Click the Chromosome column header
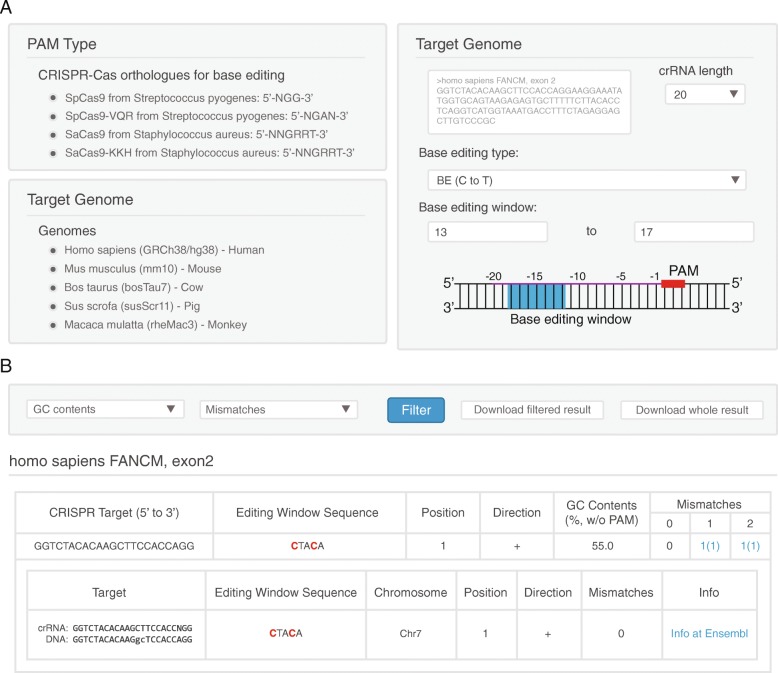This screenshot has width=778, height=673. tap(410, 593)
